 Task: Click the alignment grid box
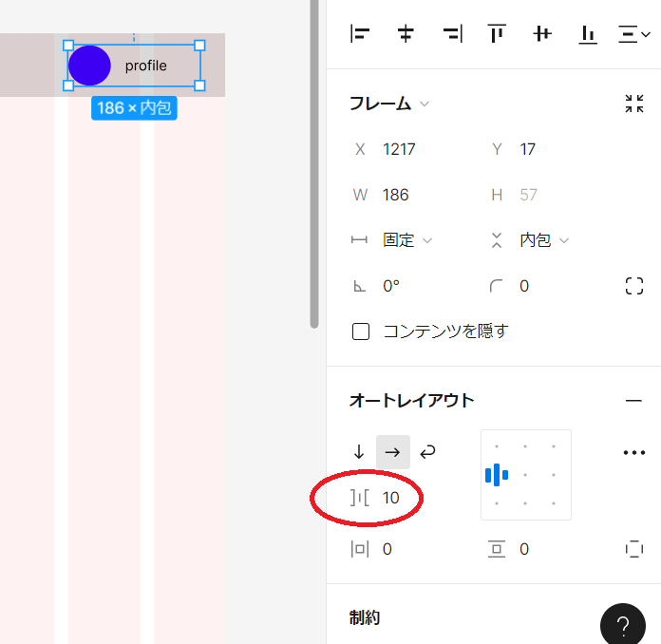pyautogui.click(x=526, y=475)
